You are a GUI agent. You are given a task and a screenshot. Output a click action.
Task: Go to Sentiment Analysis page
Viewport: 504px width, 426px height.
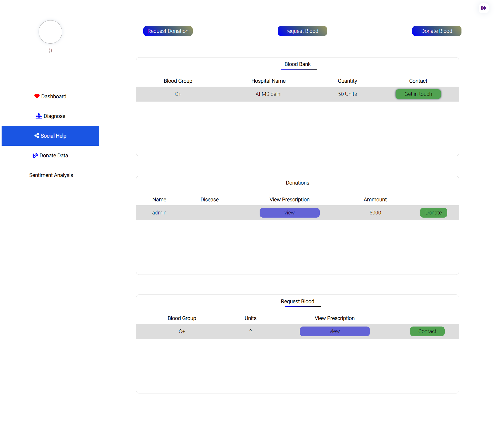(51, 175)
